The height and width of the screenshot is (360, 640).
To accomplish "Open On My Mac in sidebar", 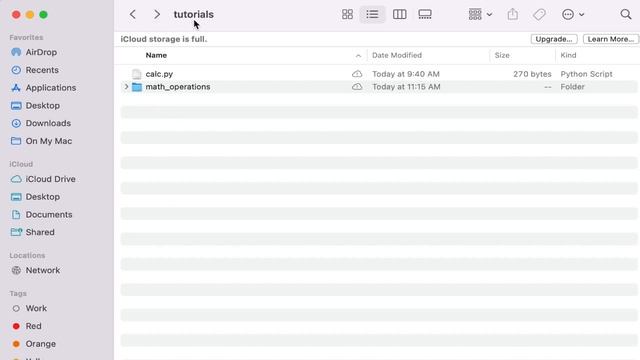I will pyautogui.click(x=49, y=141).
